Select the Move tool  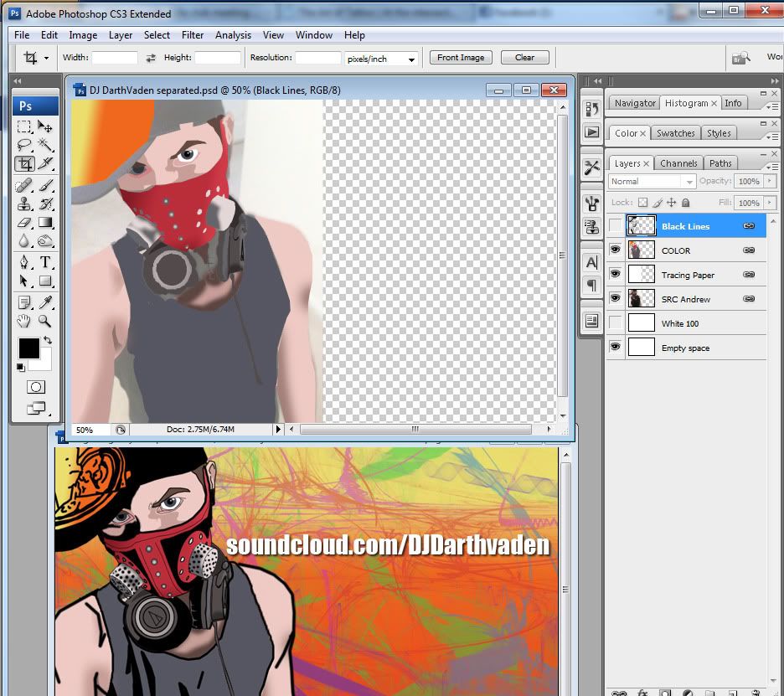tap(45, 126)
